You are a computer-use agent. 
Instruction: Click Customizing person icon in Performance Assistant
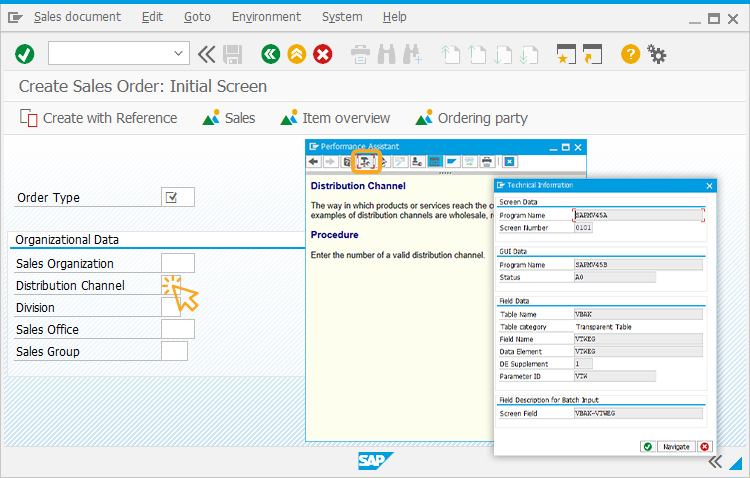(417, 162)
